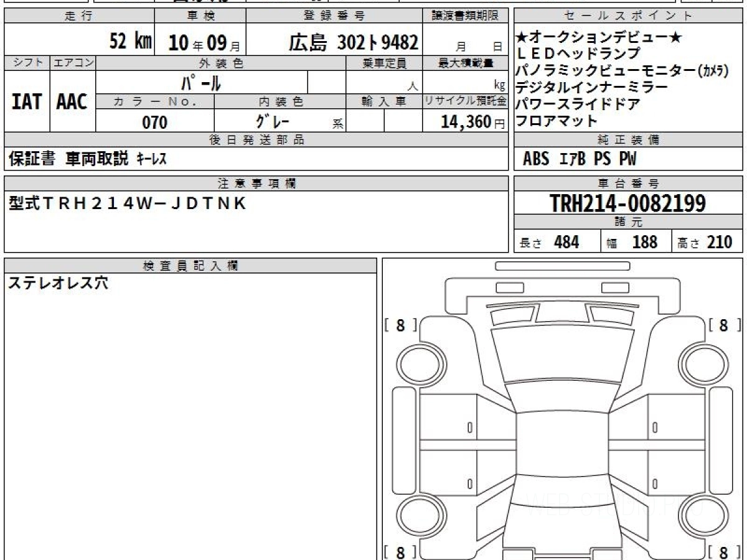Screen dimensions: 747x560
Task: Click the フロアマット entry
Action: click(557, 121)
